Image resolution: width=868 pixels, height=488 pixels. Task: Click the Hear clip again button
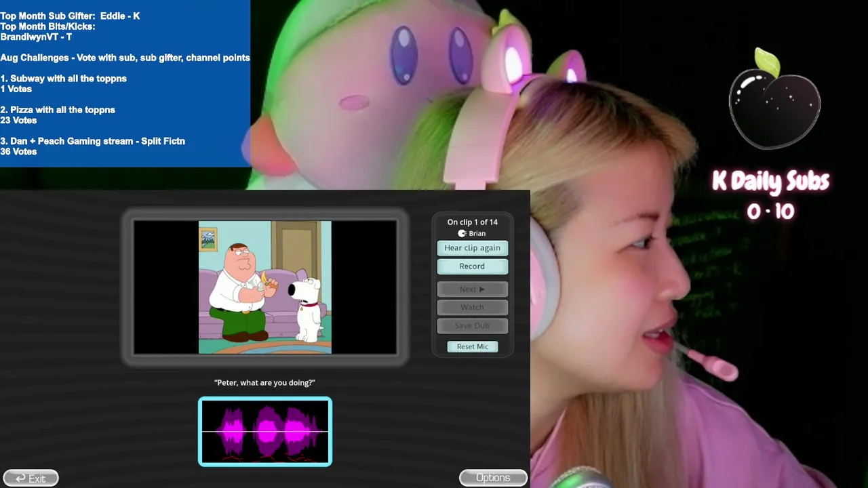coord(472,248)
